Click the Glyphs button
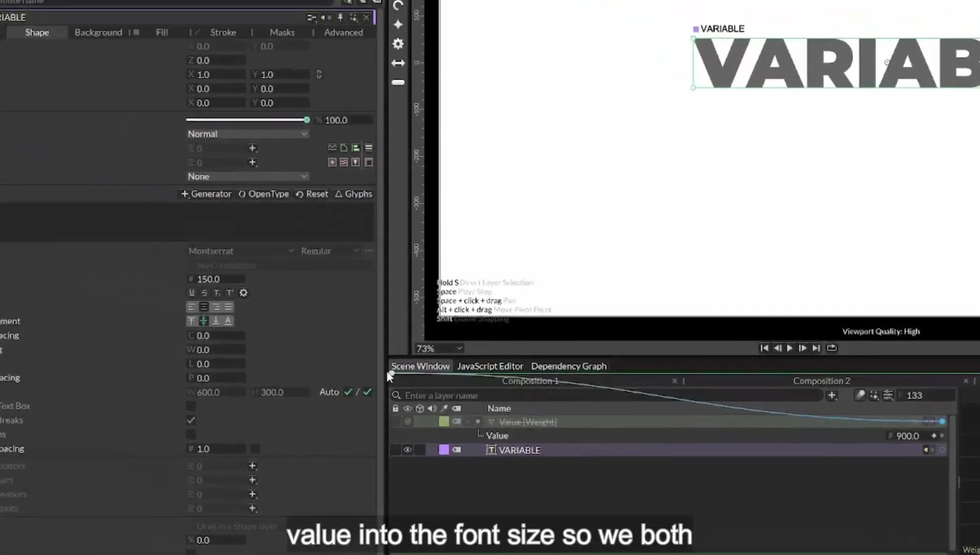Viewport: 980px width, 555px height. tap(354, 194)
